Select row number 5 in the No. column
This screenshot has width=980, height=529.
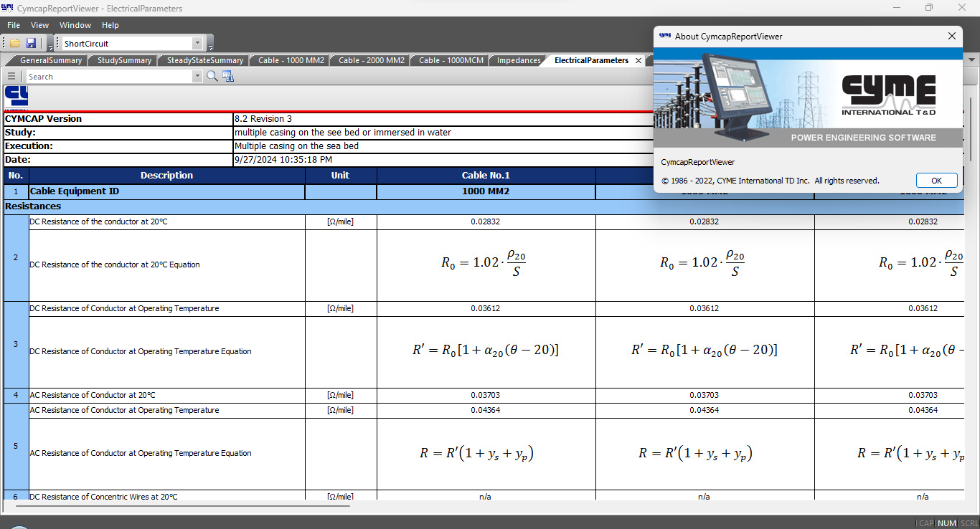coord(16,447)
